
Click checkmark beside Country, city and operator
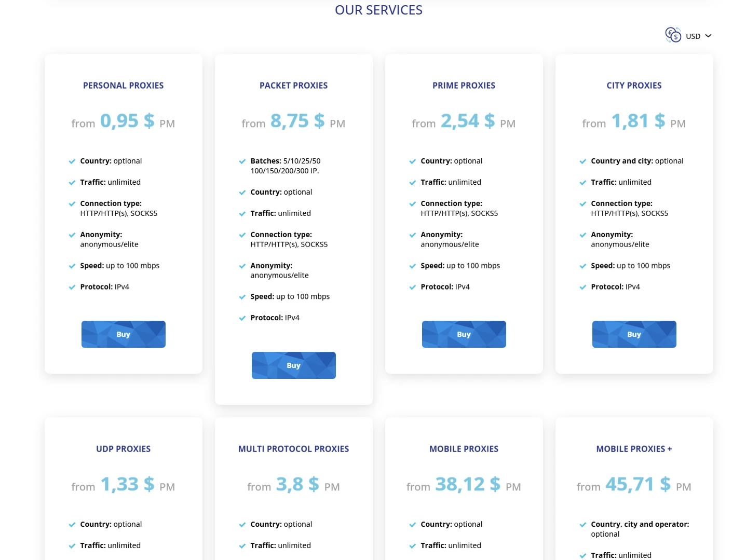(x=582, y=525)
